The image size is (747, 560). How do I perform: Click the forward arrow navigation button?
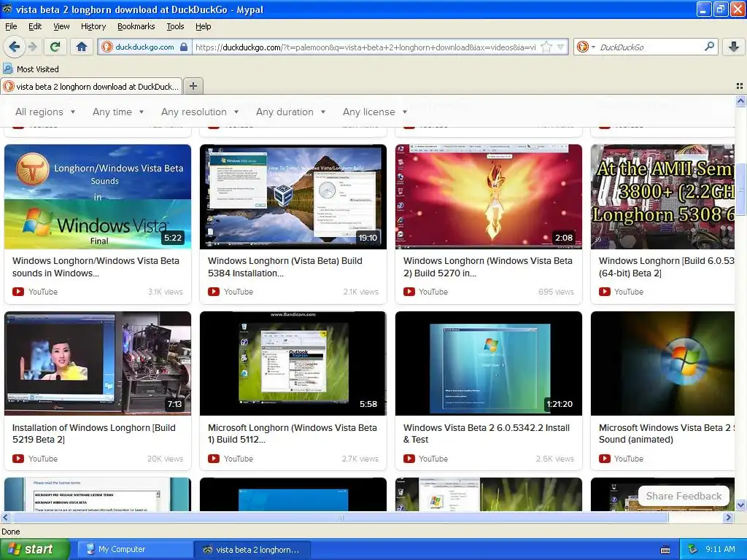pos(32,47)
